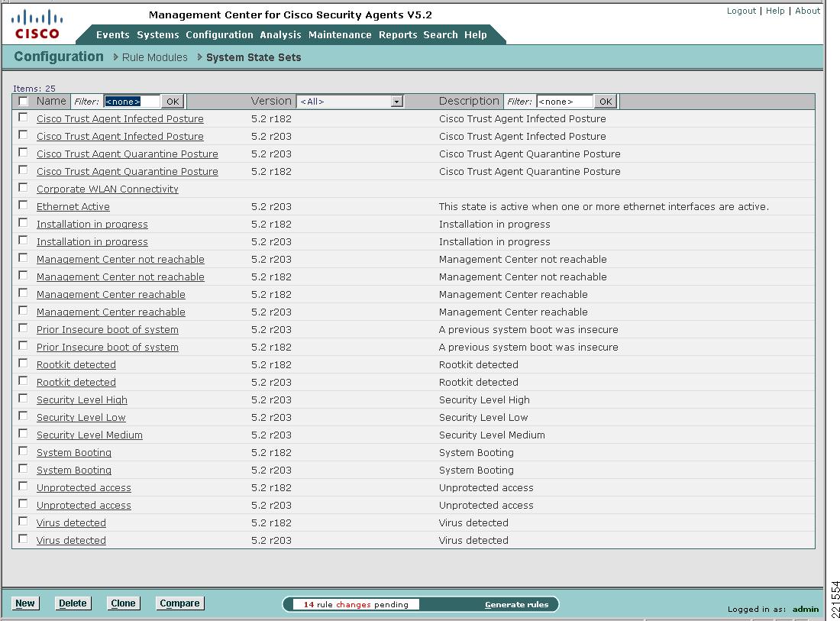Click OK next to the Description filter
The image size is (840, 621).
[x=606, y=102]
